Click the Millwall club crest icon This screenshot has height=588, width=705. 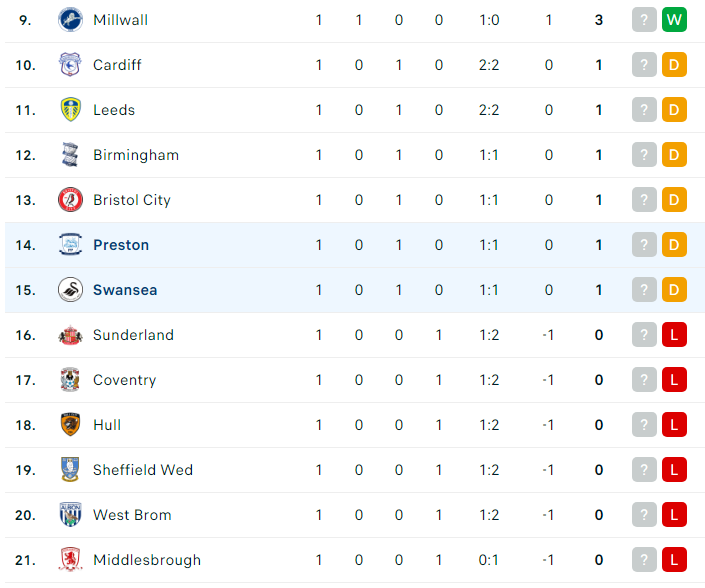click(x=71, y=20)
